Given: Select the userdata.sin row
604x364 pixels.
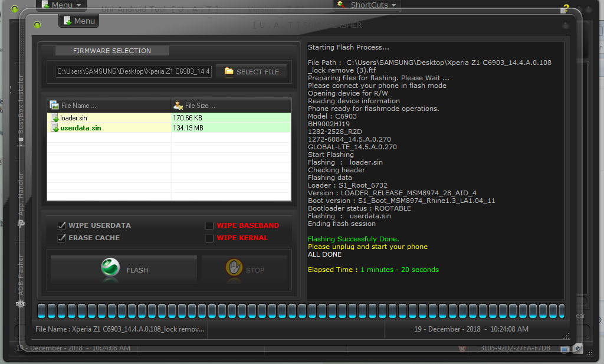Looking at the screenshot, I should coord(169,128).
